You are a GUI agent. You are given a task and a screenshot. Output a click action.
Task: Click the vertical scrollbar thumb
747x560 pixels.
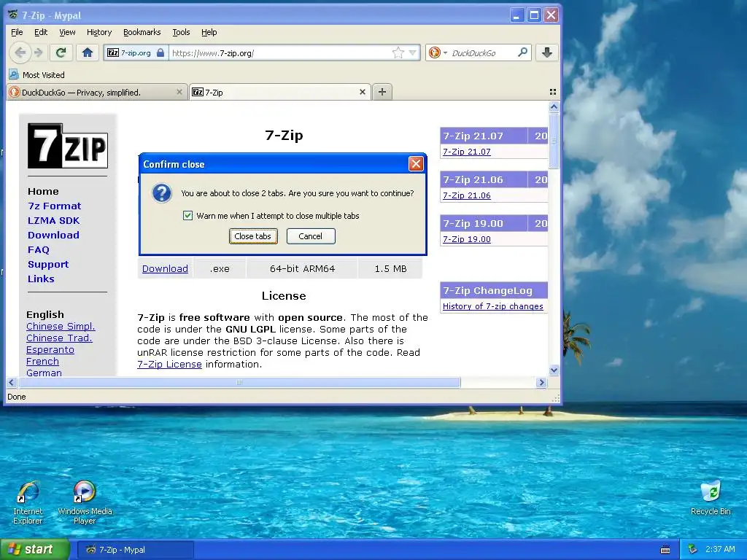click(x=554, y=141)
